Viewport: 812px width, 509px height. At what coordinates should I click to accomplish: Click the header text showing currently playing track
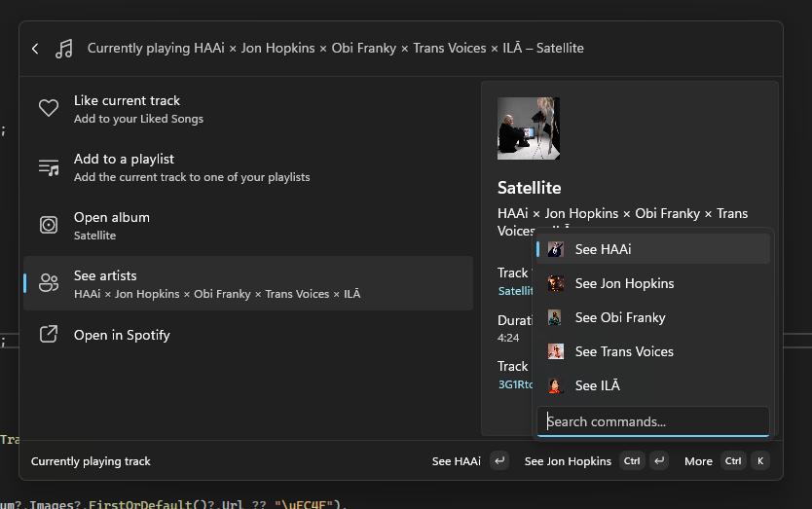(x=336, y=49)
